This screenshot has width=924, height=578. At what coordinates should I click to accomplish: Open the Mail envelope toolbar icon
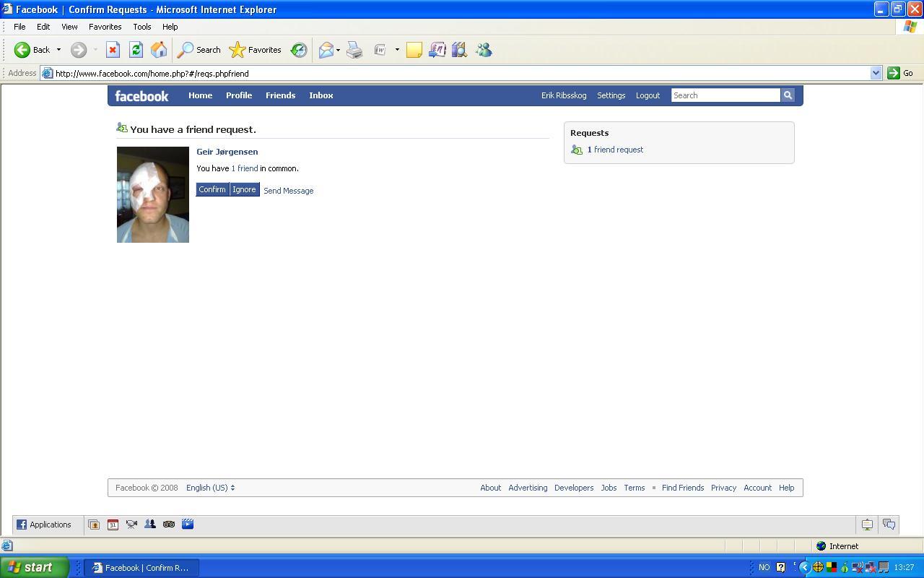point(326,50)
